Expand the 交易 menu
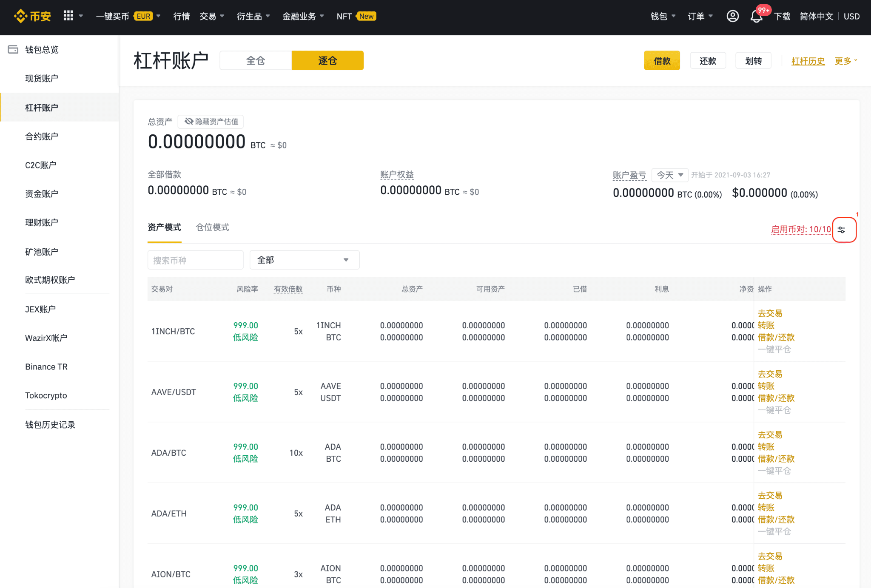 (212, 16)
